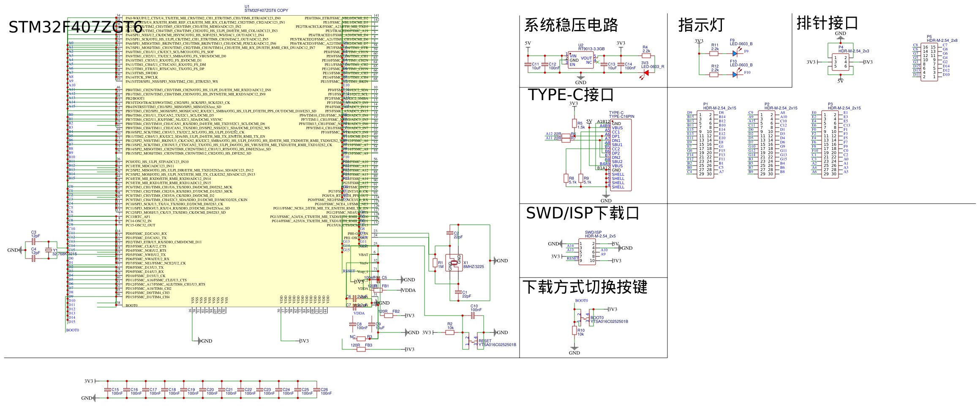Viewport: 980px width, 406px height.
Task: Select the GND symbol of decoupling row
Action: point(89,398)
